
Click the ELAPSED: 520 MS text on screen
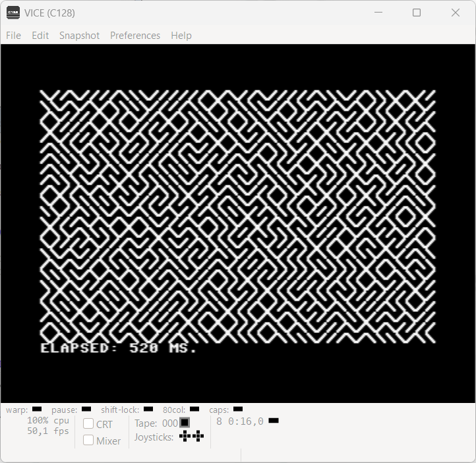119,348
